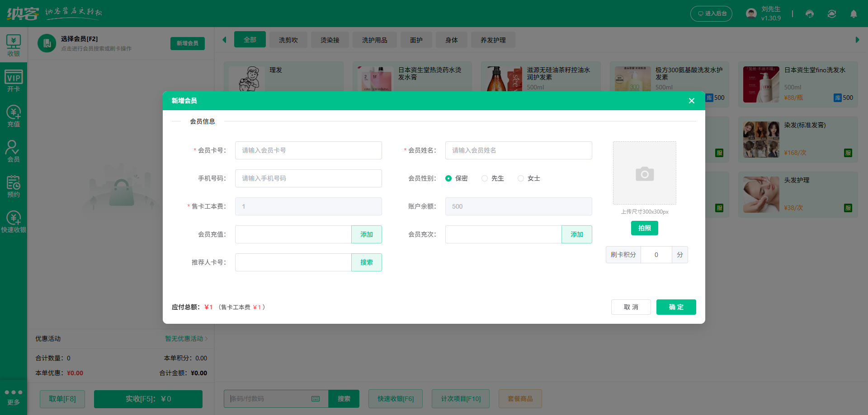Viewport: 868px width, 415px height.
Task: Choose 女士 for 会员性别
Action: [520, 178]
